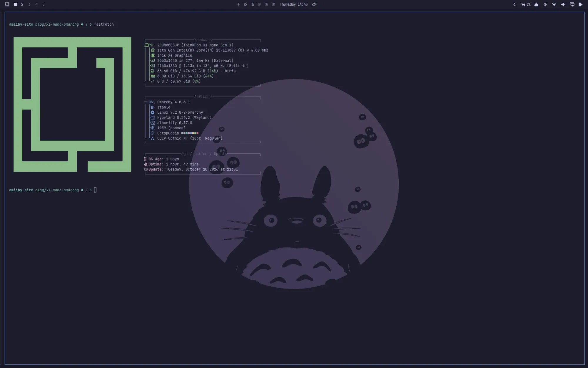
Task: Click the volume speaker icon
Action: pyautogui.click(x=563, y=4)
